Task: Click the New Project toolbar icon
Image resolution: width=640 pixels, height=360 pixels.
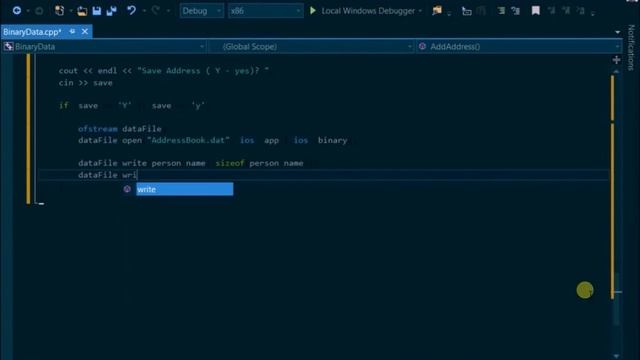Action: pyautogui.click(x=60, y=11)
